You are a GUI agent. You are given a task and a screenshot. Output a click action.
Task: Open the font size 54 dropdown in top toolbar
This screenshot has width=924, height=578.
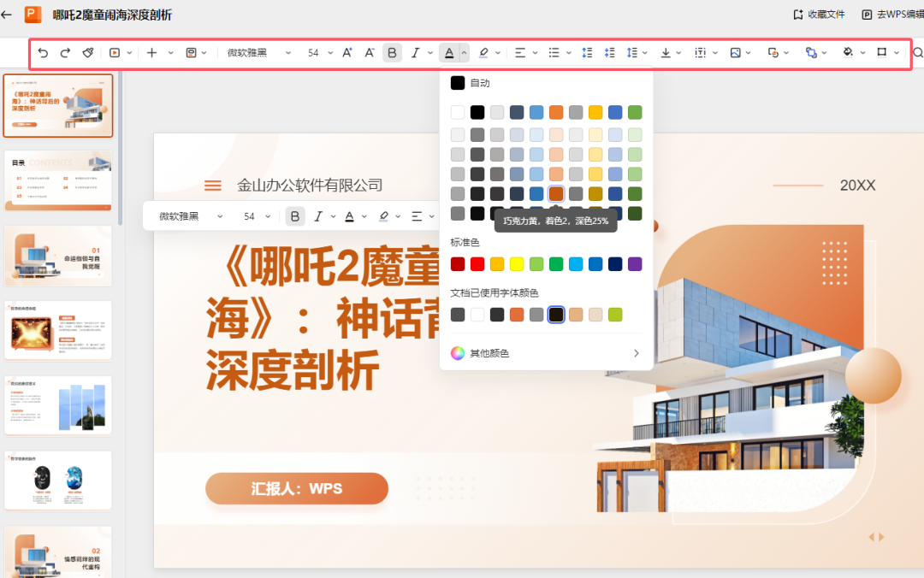[x=320, y=52]
